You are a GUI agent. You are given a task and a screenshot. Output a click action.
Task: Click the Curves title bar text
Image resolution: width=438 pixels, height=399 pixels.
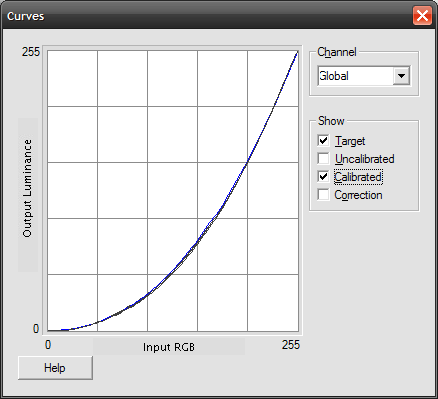(x=25, y=16)
